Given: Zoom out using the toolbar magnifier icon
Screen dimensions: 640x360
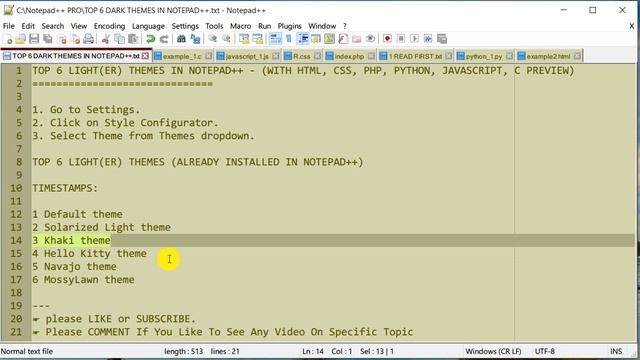Looking at the screenshot, I should point(227,39).
